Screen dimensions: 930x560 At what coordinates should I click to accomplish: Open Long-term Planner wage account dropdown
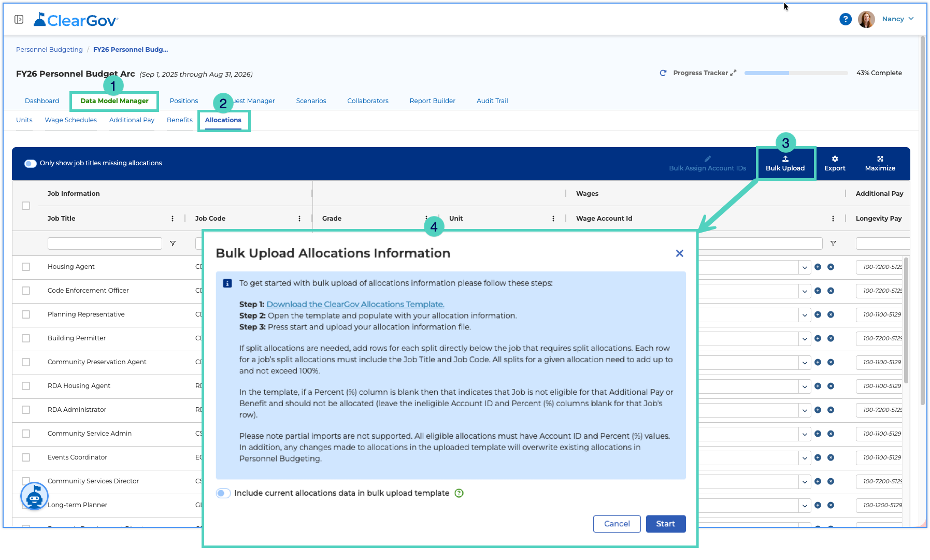pos(804,506)
